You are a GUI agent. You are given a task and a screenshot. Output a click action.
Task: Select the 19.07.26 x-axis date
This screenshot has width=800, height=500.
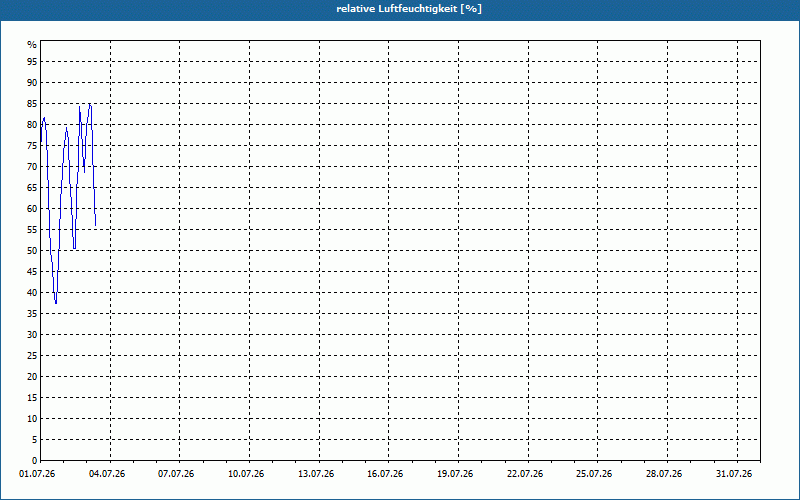[x=455, y=474]
